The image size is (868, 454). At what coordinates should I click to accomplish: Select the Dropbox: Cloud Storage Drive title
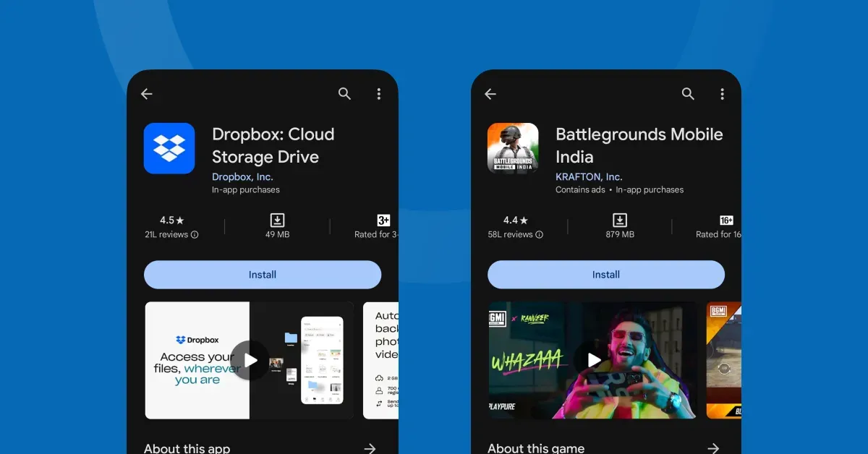click(x=273, y=145)
